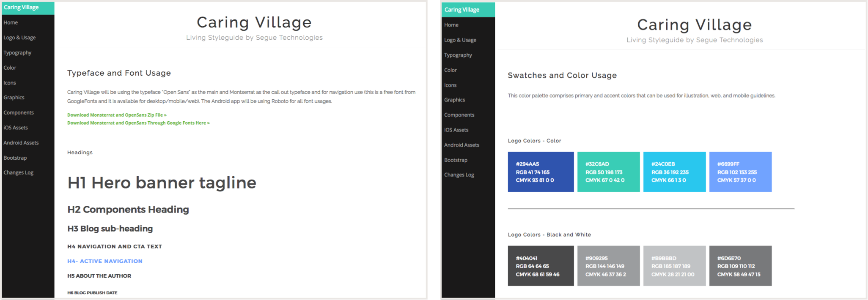Open Typography in the left panel sidebar

17,53
